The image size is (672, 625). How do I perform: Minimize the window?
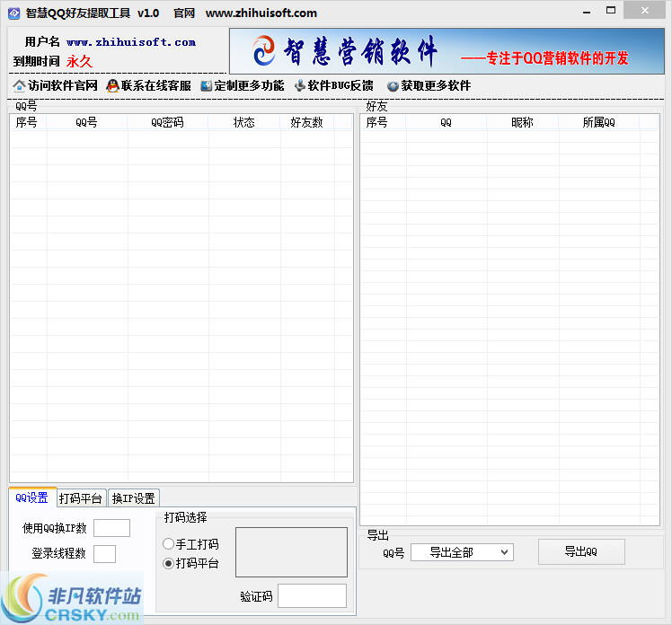[587, 11]
